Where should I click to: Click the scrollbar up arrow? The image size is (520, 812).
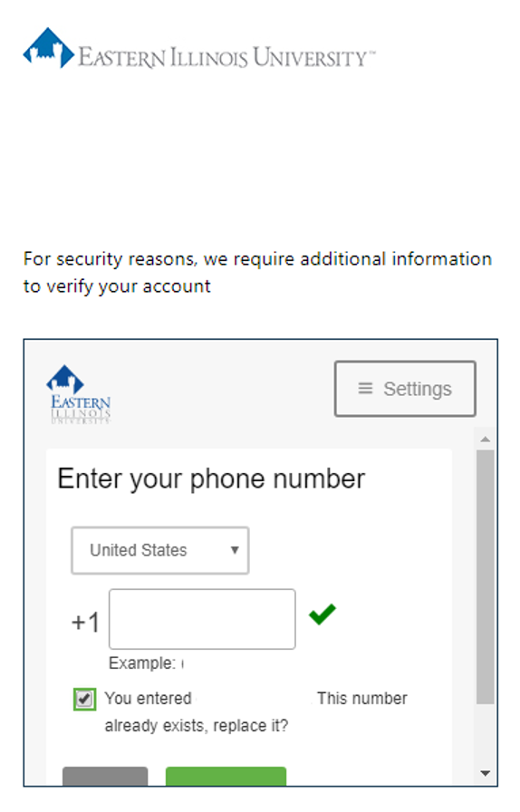[486, 440]
